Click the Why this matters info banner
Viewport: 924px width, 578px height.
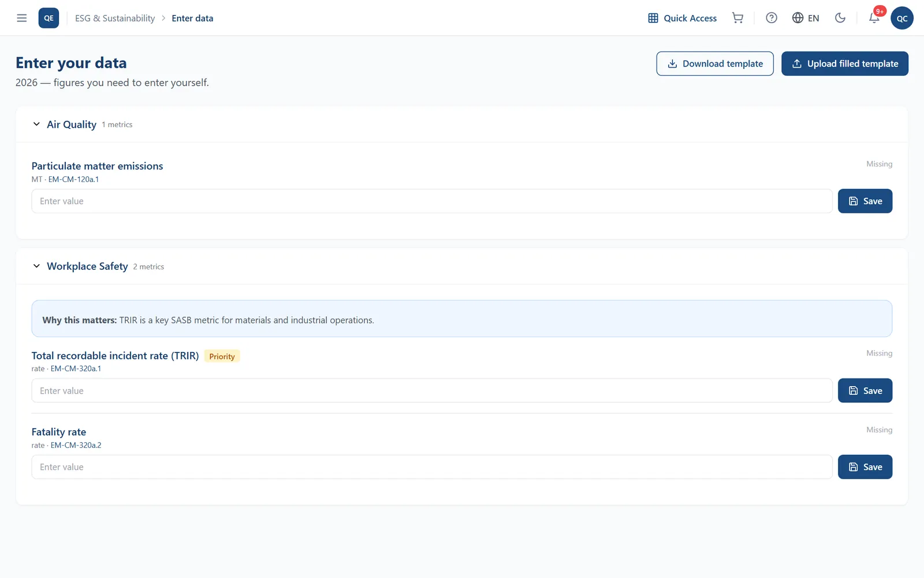[462, 318]
